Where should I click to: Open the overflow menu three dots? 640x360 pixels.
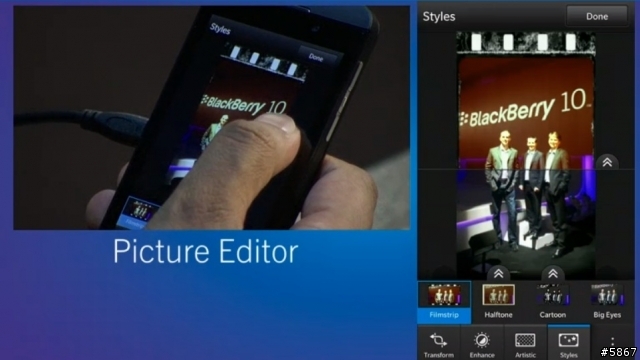612,341
